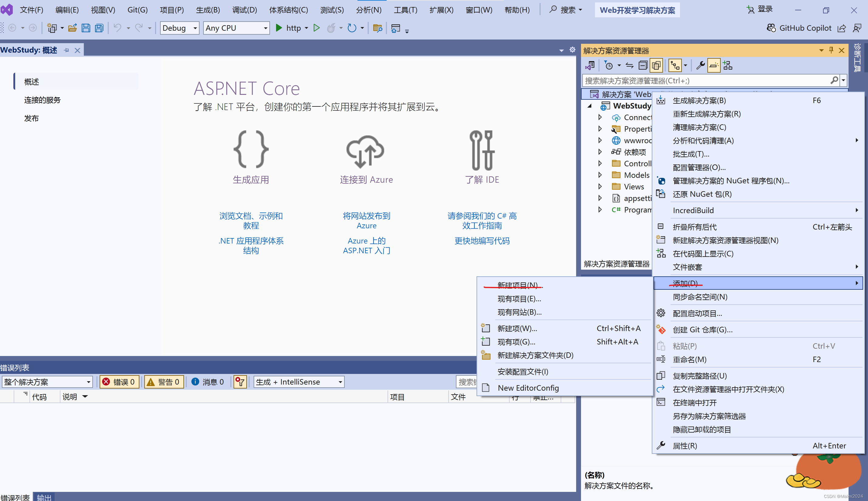Close the WebStudy 概述 document tab
This screenshot has width=868, height=501.
point(77,50)
